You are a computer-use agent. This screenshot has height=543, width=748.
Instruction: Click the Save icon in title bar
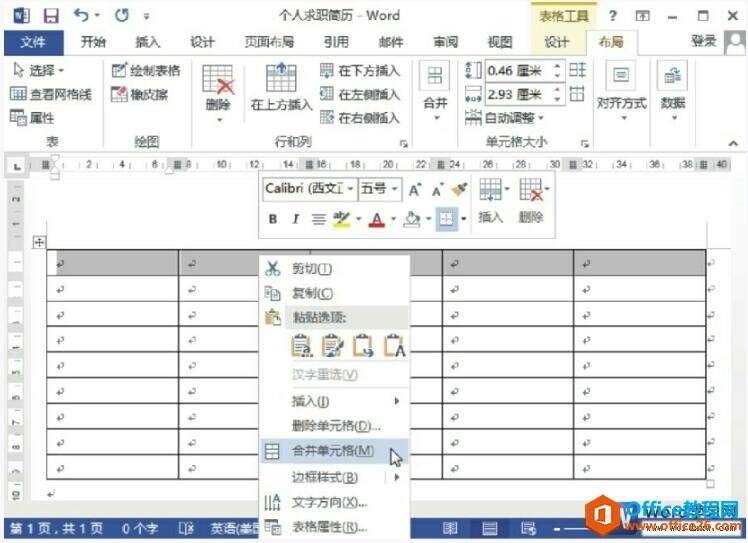(x=51, y=16)
